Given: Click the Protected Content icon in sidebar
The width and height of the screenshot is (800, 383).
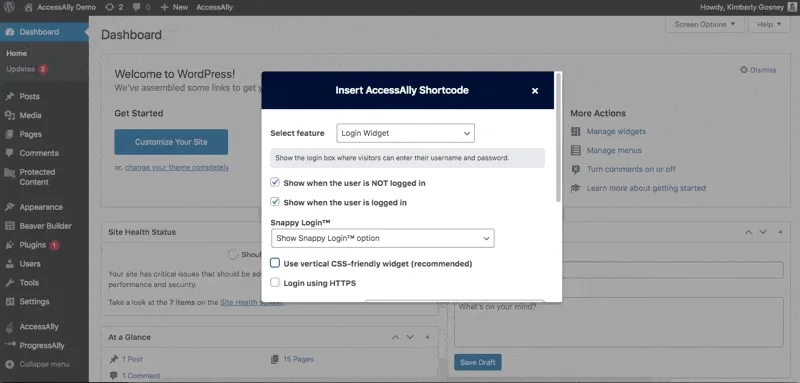Looking at the screenshot, I should click(x=9, y=172).
